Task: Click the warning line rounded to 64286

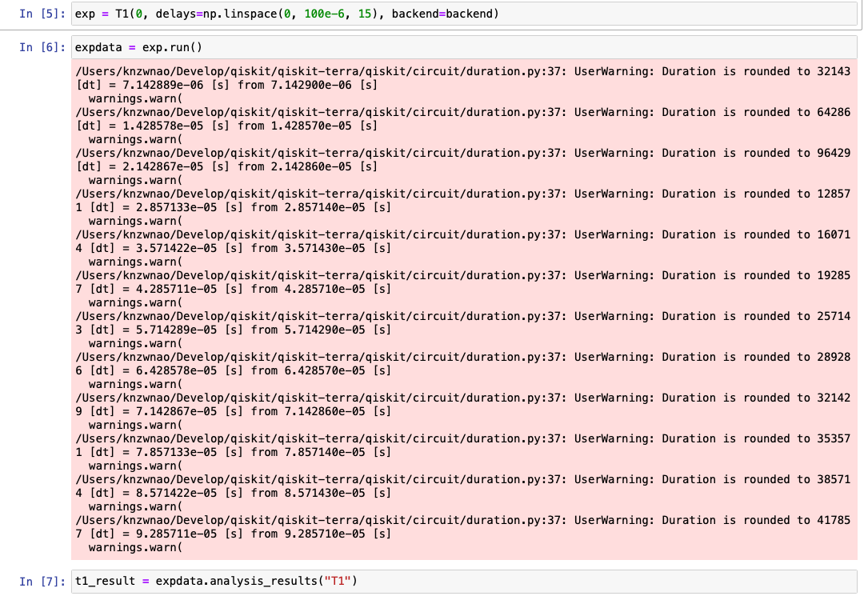Action: point(462,112)
